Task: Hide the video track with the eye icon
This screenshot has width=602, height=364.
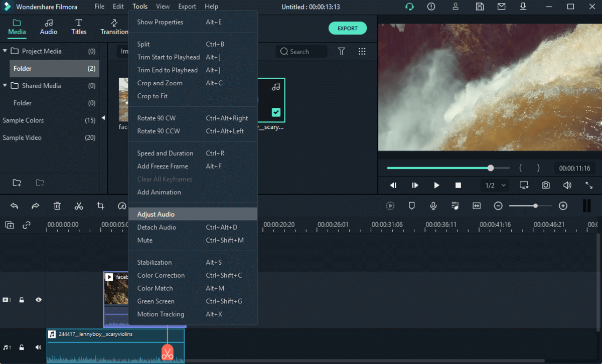Action: [38, 299]
